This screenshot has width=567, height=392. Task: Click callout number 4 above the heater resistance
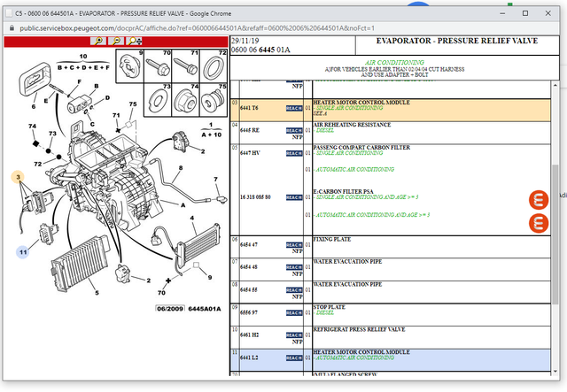(192, 218)
